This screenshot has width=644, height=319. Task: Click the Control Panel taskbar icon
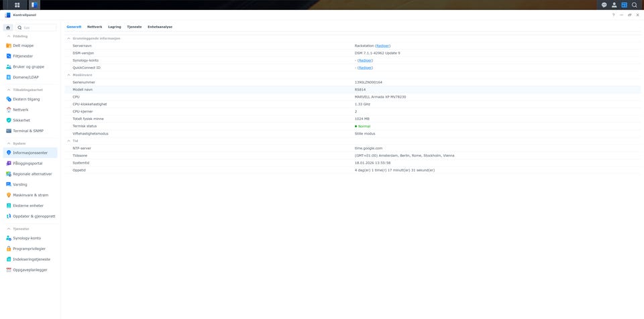[x=34, y=5]
